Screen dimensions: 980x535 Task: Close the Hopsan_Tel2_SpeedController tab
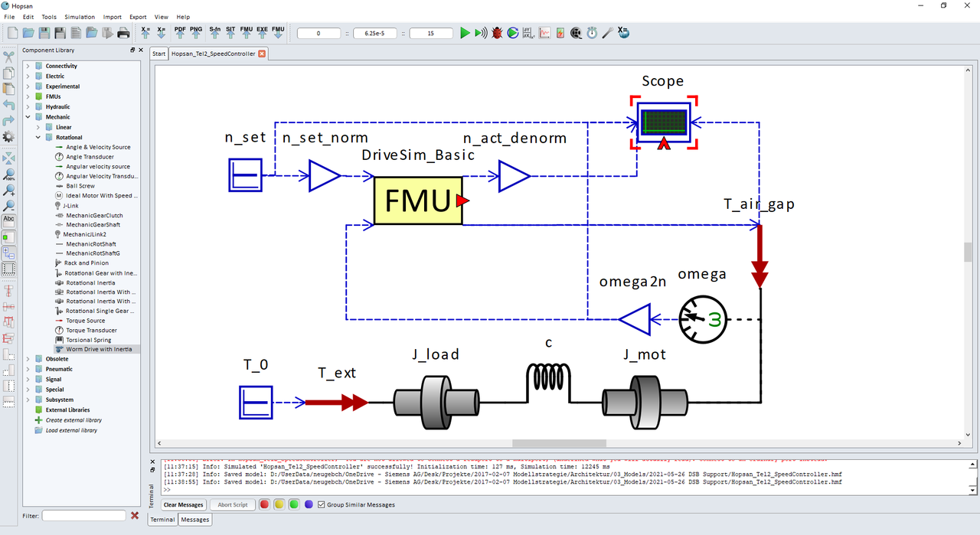click(x=262, y=54)
